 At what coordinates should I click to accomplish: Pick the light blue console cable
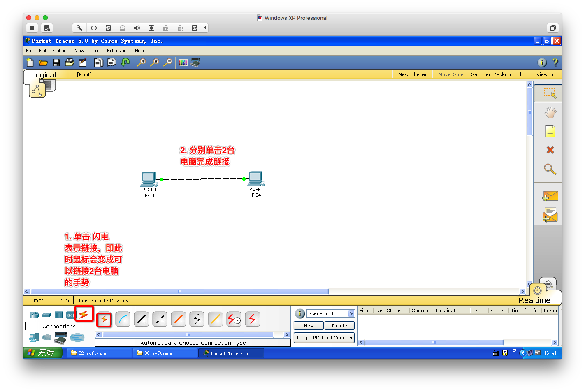pos(123,319)
